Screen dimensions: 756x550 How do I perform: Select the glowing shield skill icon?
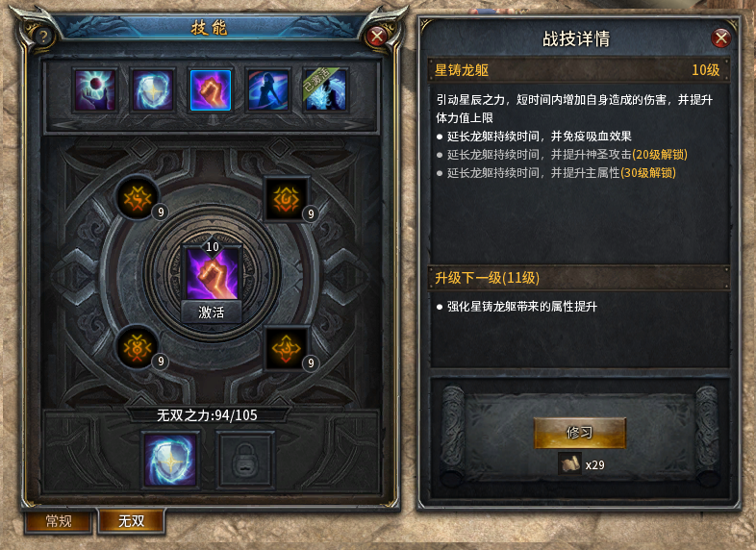pos(153,90)
